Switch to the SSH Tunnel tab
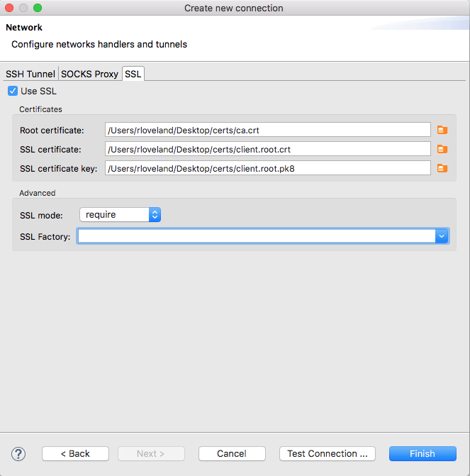470x476 pixels. [x=30, y=74]
